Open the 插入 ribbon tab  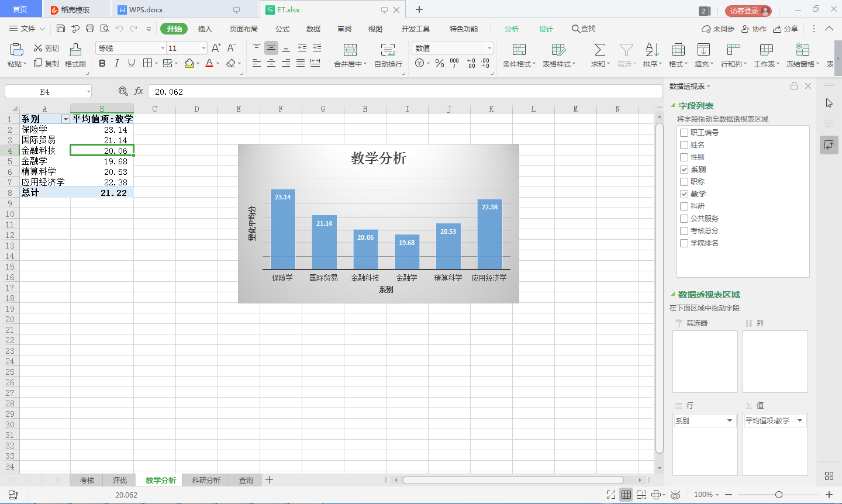[x=205, y=29]
